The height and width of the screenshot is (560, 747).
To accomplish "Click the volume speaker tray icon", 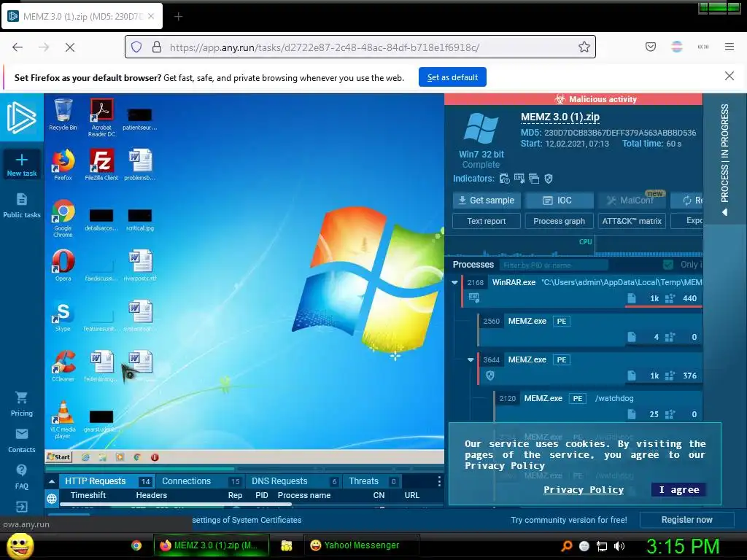I will [619, 545].
